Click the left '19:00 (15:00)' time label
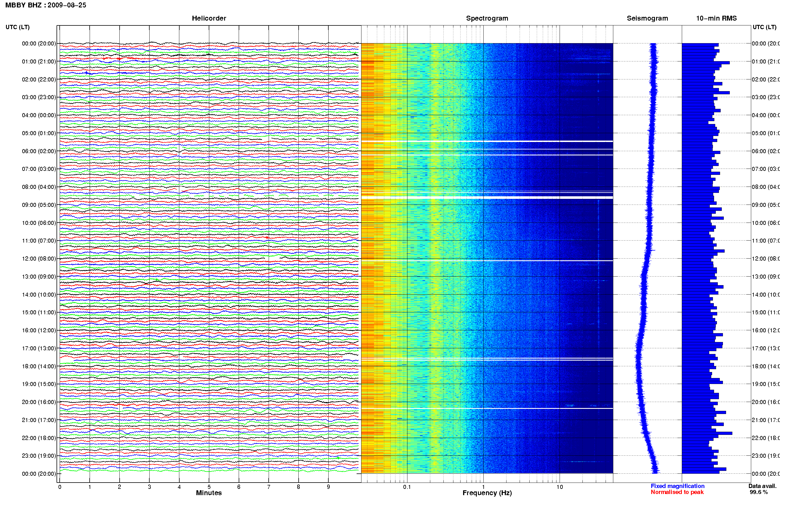 [39, 384]
